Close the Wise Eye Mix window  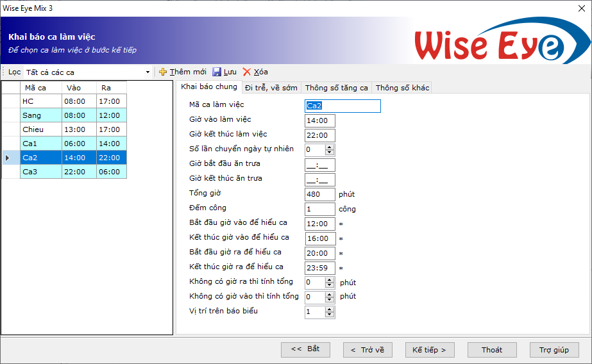(582, 8)
